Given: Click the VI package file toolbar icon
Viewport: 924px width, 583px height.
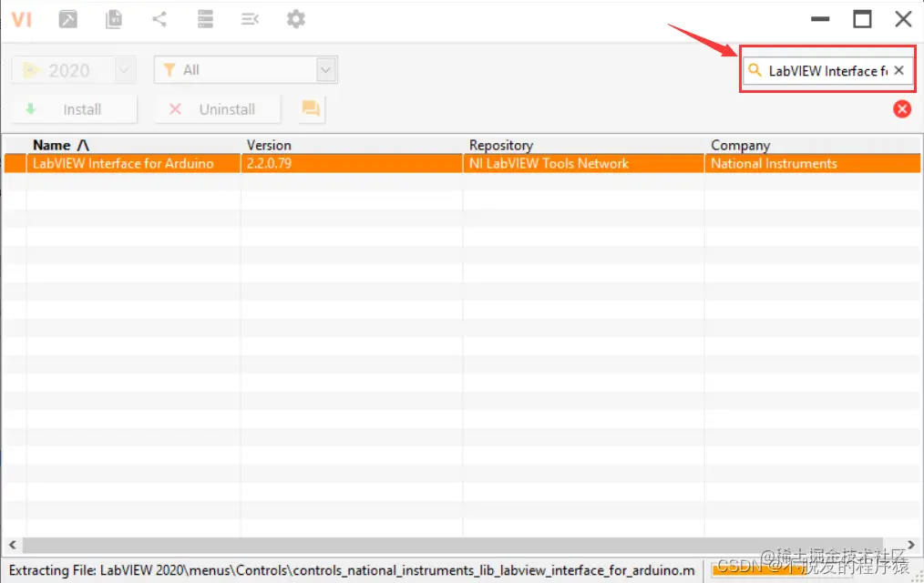Looking at the screenshot, I should 114,19.
